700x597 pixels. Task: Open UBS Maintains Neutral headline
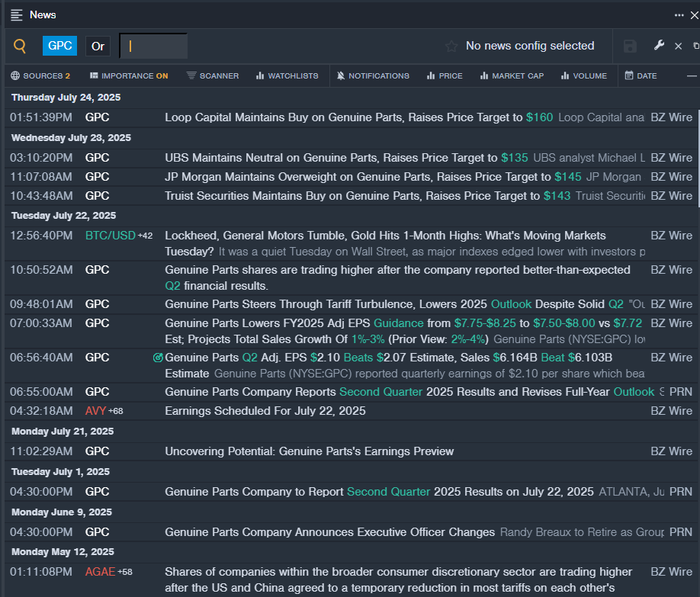tap(346, 158)
